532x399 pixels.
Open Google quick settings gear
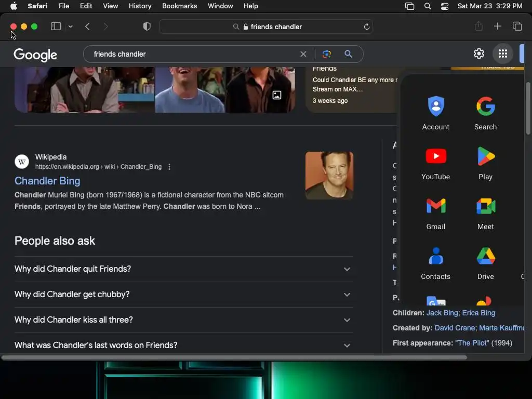click(478, 54)
